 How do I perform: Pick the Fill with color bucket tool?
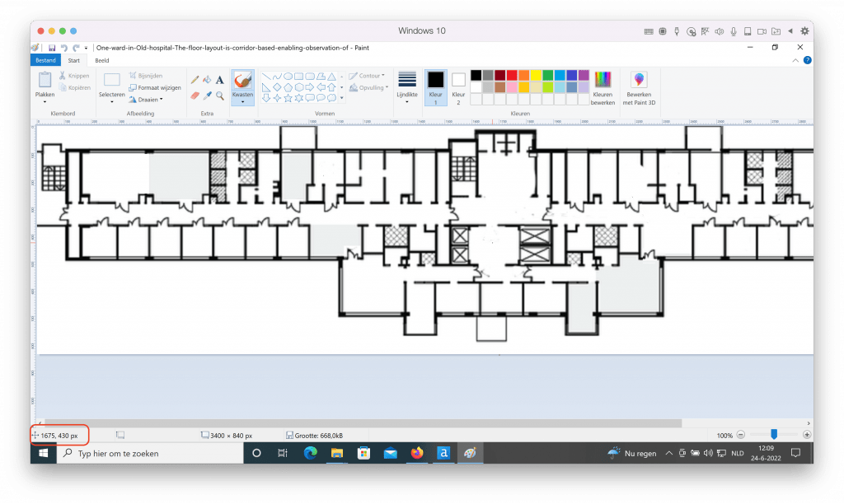pos(208,80)
